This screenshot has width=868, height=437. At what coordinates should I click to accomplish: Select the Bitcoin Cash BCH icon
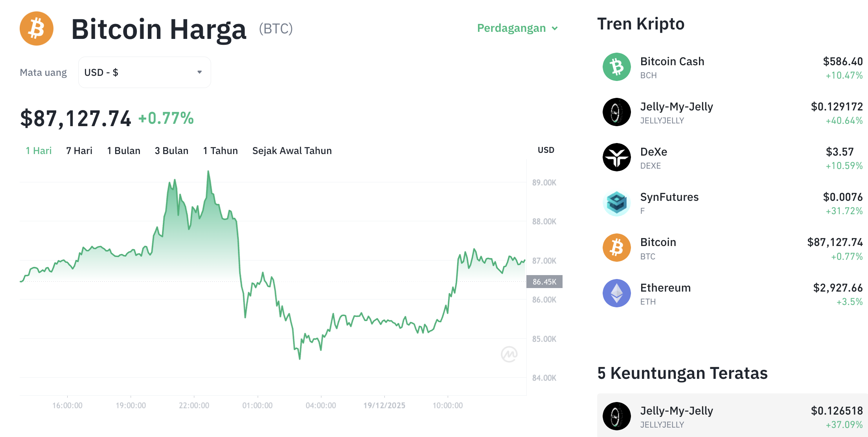[616, 67]
